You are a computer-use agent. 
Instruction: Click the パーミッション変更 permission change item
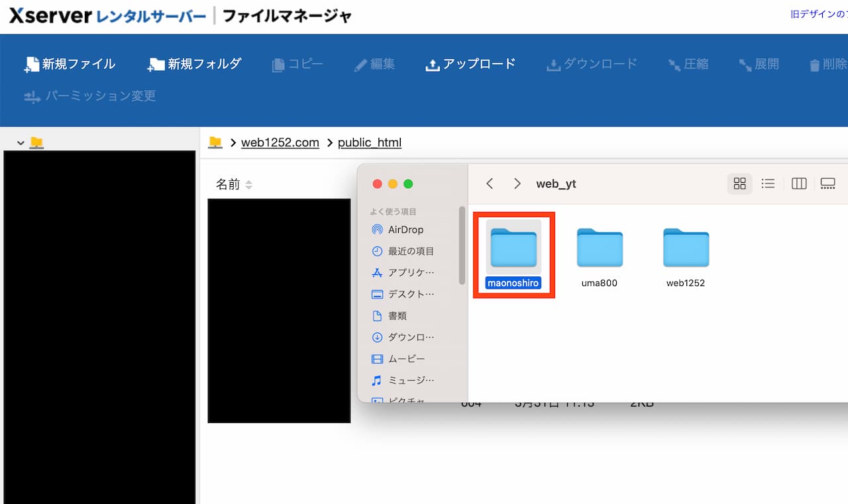pos(90,96)
